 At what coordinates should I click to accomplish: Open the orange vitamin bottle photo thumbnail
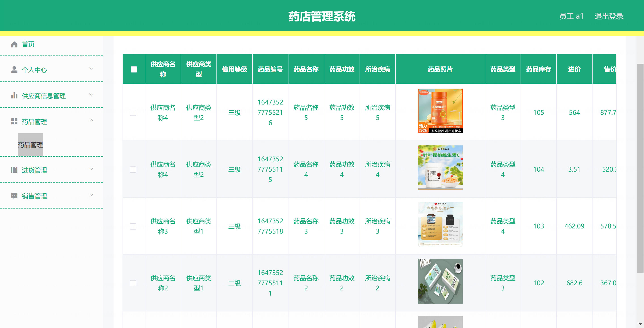point(440,111)
